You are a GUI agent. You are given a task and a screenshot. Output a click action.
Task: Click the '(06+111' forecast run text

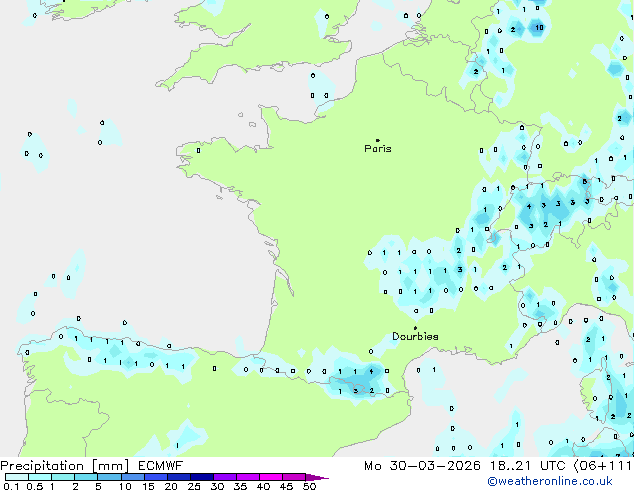pyautogui.click(x=603, y=466)
